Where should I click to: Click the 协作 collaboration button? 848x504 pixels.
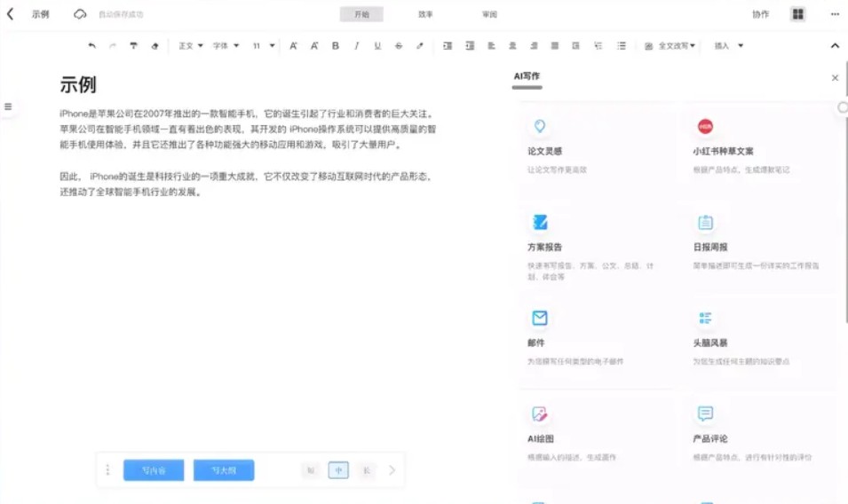(x=760, y=14)
